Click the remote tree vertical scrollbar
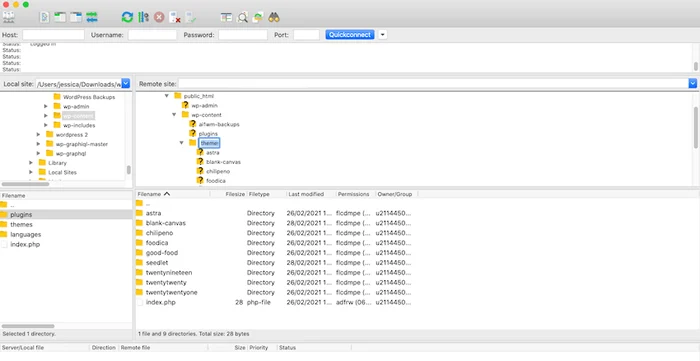700x361 pixels. coord(696,127)
